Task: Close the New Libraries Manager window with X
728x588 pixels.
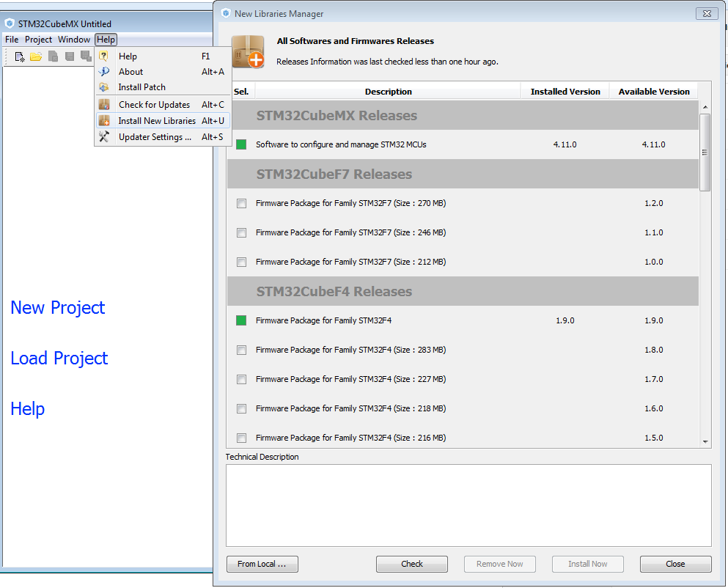Action: 707,13
